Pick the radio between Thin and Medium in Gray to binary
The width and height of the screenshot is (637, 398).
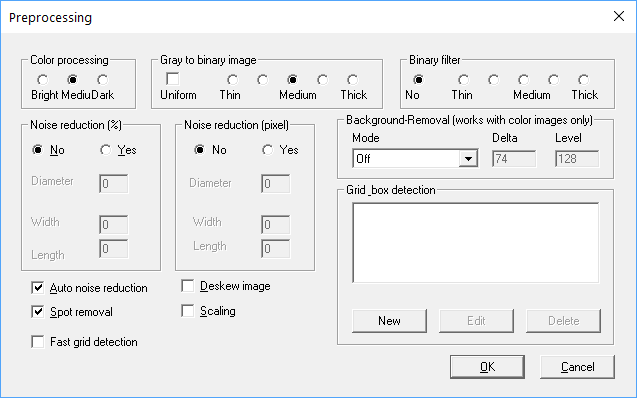262,80
